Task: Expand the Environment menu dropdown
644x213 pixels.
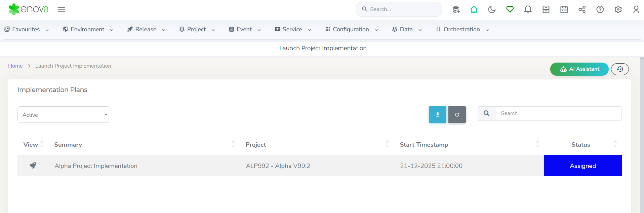Action: tap(88, 30)
